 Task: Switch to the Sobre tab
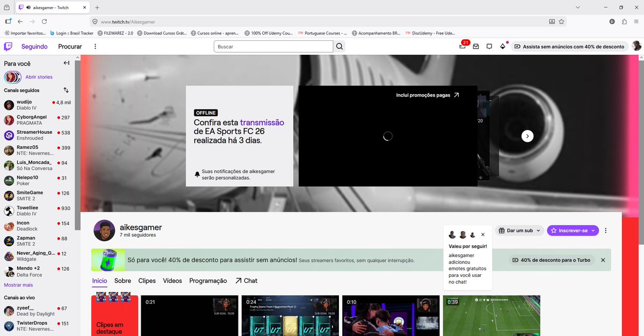(x=122, y=281)
